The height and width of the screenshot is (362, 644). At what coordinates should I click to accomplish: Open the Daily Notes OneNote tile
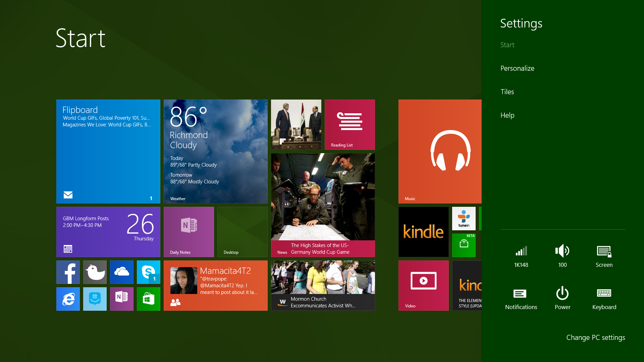pyautogui.click(x=189, y=232)
